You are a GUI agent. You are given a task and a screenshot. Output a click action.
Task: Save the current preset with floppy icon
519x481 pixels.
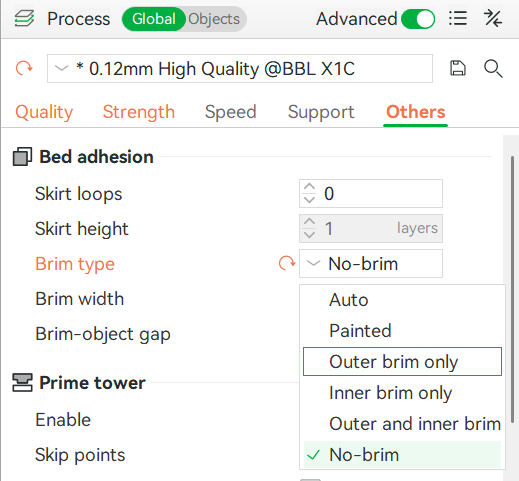tap(458, 68)
